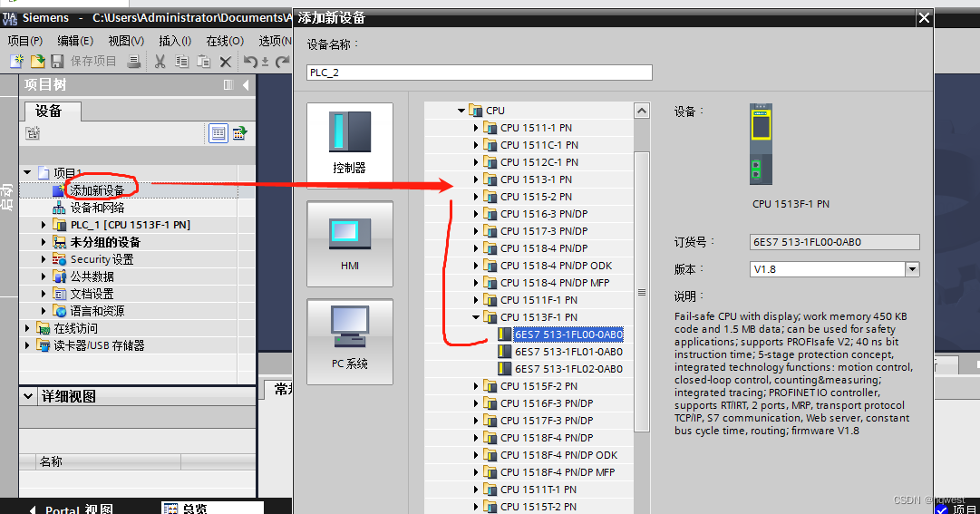This screenshot has height=514, width=980.
Task: Close the 添加新设备 dialog
Action: point(925,18)
